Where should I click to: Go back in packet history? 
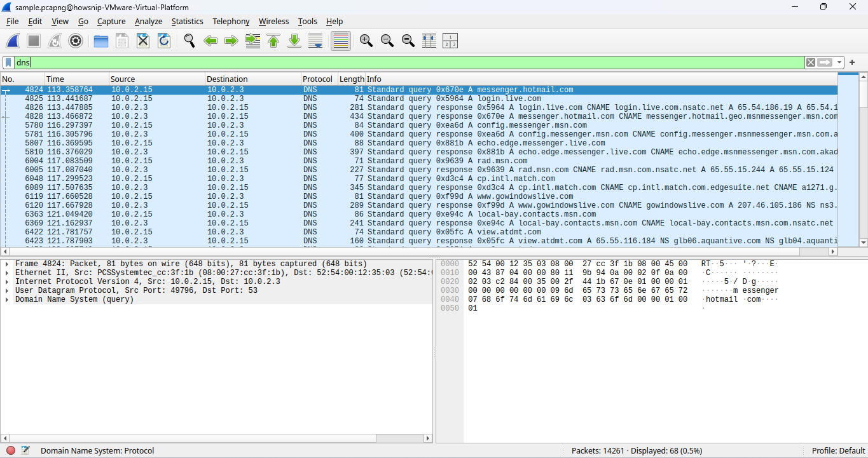pos(210,41)
